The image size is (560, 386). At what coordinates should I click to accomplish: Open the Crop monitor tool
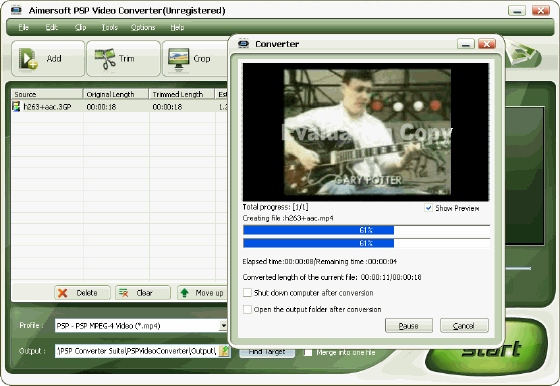coord(195,59)
